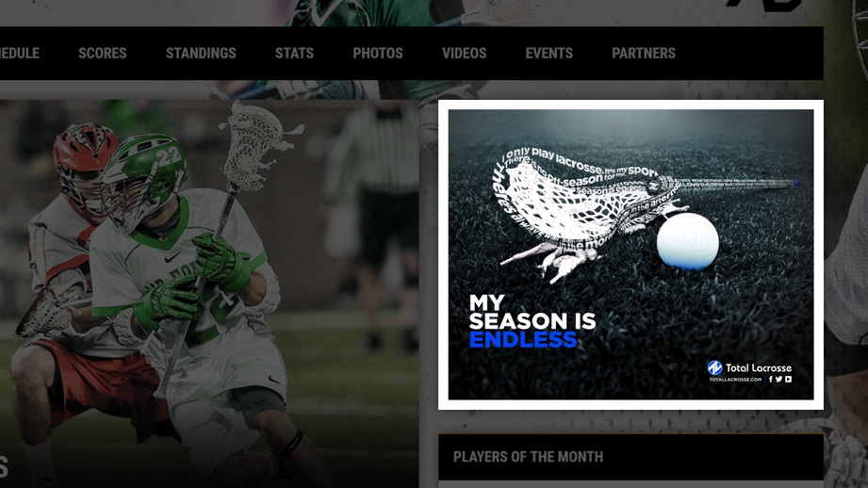Image resolution: width=868 pixels, height=488 pixels.
Task: Click the Facebook icon in the ad
Action: point(771,379)
